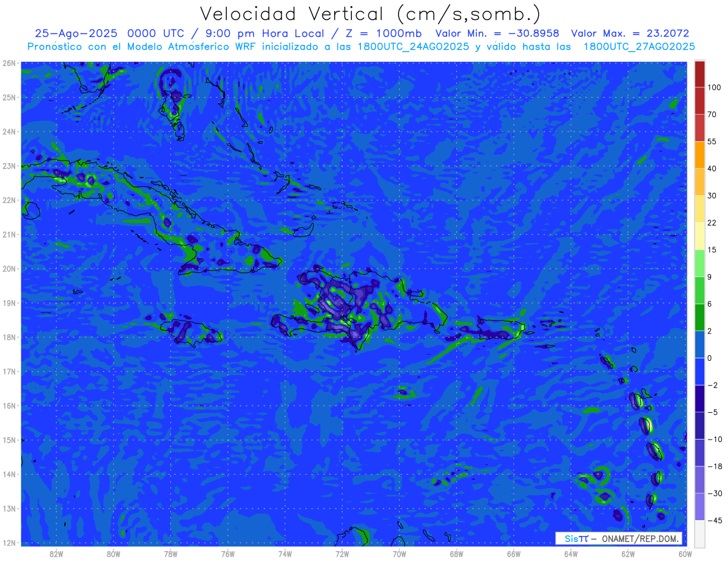The height and width of the screenshot is (562, 728).
Task: Select the light green swatch between 9 and 15
Action: click(x=699, y=263)
